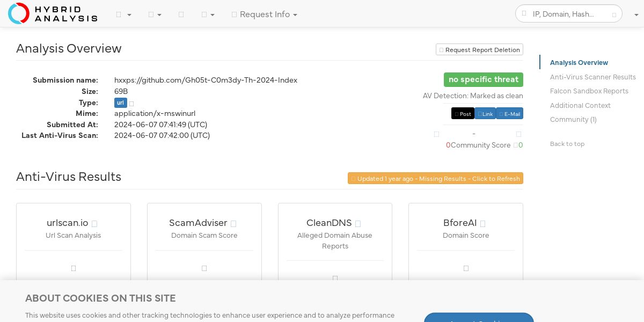Screen dimensions: 644x322
Task: Jump to Falcon Sandbox Reports section
Action: tap(589, 91)
